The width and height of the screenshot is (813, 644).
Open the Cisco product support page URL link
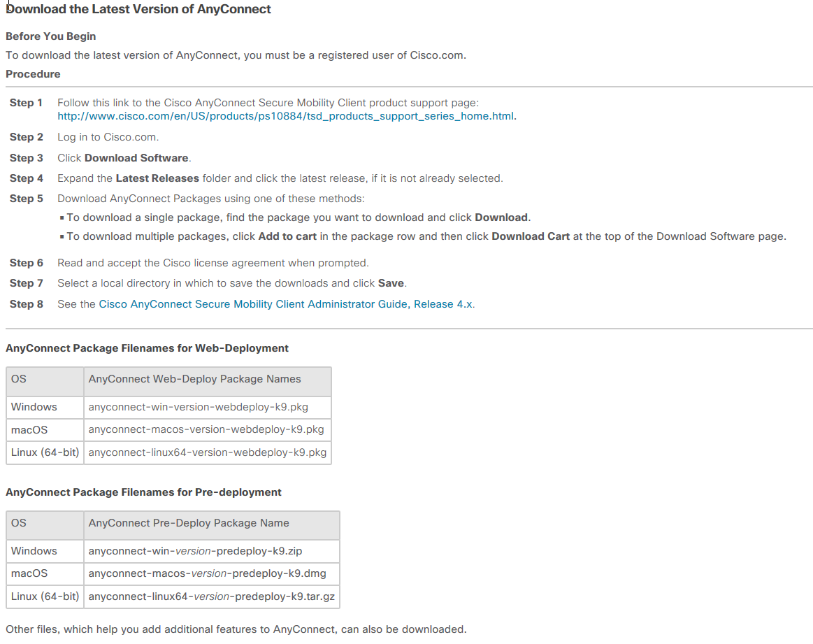286,116
